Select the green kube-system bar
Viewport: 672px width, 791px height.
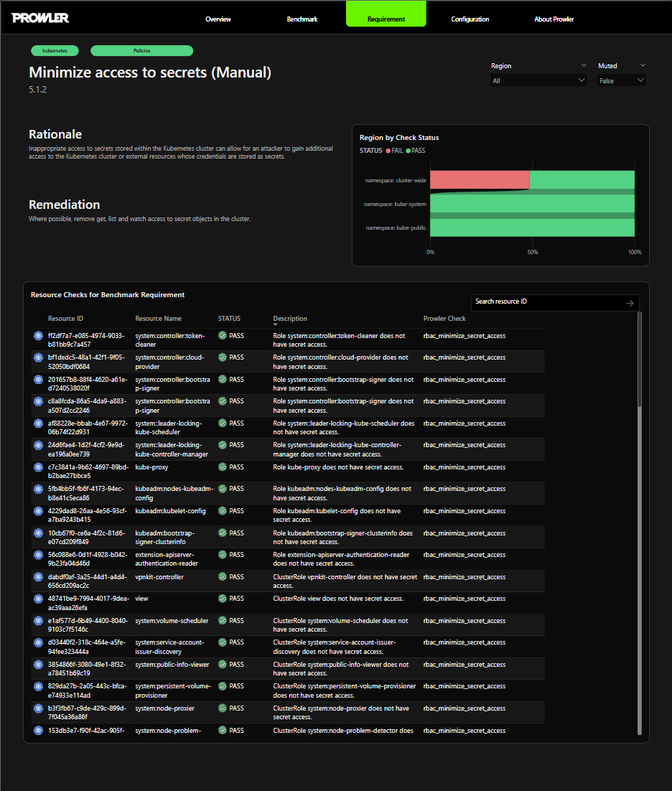(532, 204)
